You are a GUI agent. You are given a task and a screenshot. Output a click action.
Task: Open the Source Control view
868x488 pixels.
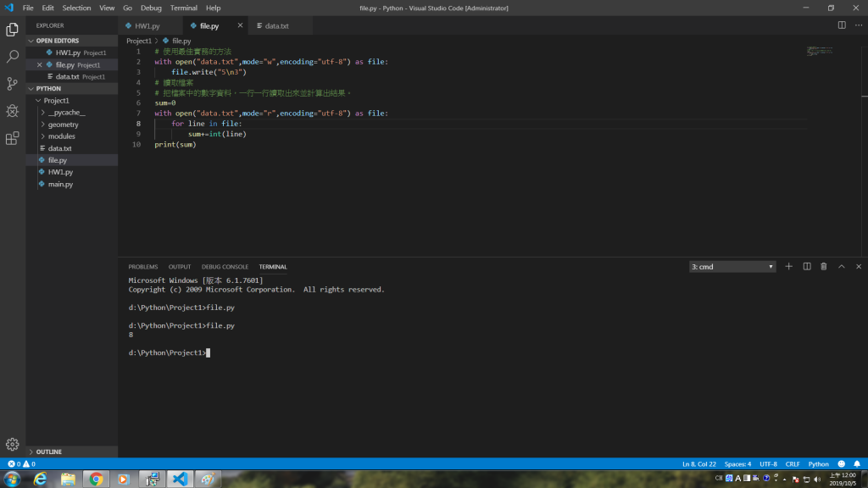point(12,84)
